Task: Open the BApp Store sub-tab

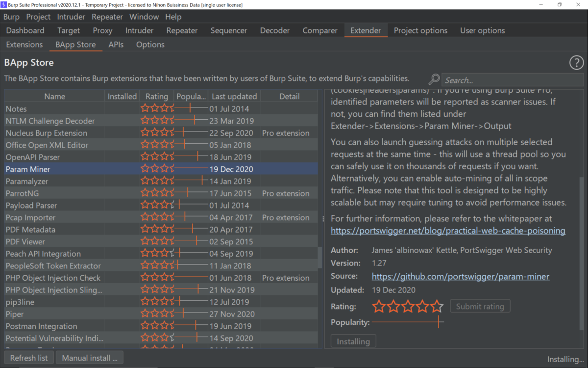Action: 75,45
